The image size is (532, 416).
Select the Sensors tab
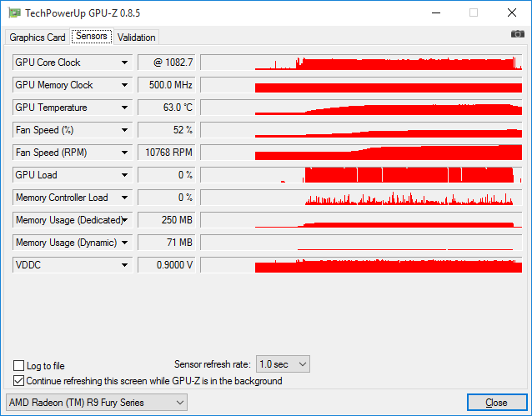tap(92, 36)
